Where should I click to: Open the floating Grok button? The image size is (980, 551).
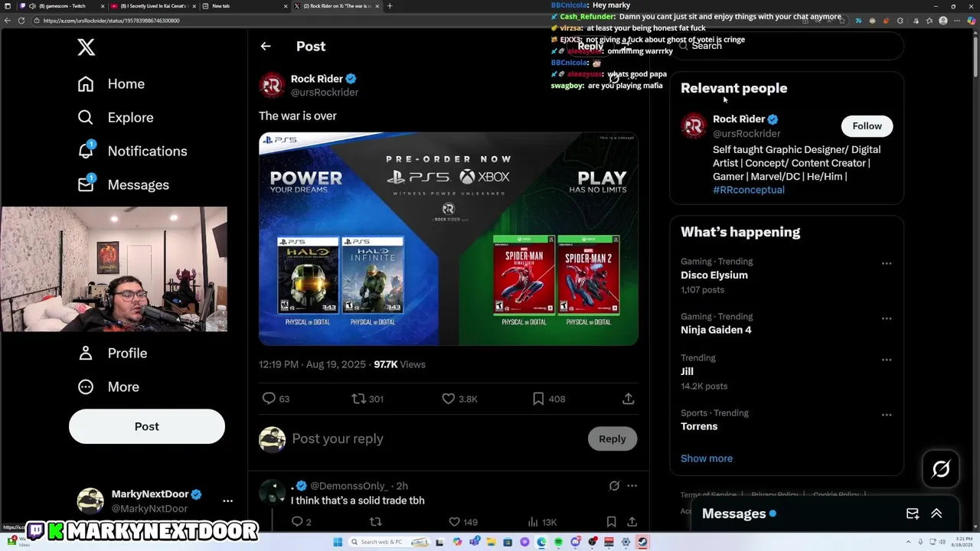coord(941,468)
